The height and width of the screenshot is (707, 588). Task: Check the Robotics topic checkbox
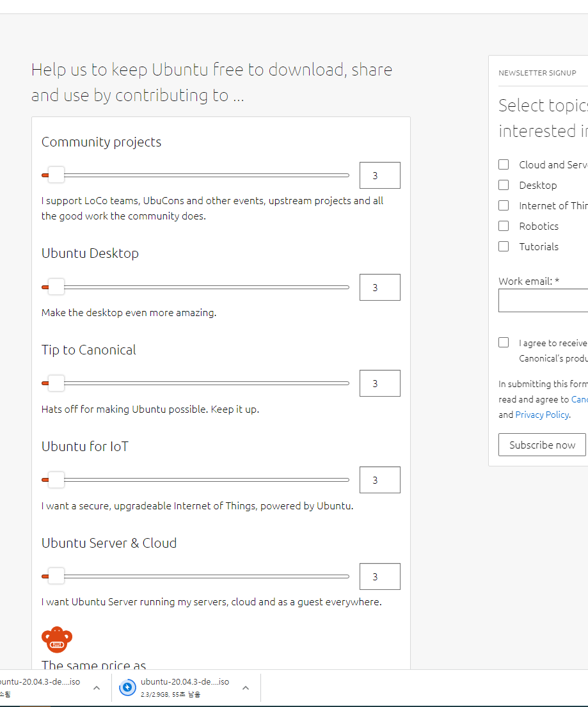504,226
